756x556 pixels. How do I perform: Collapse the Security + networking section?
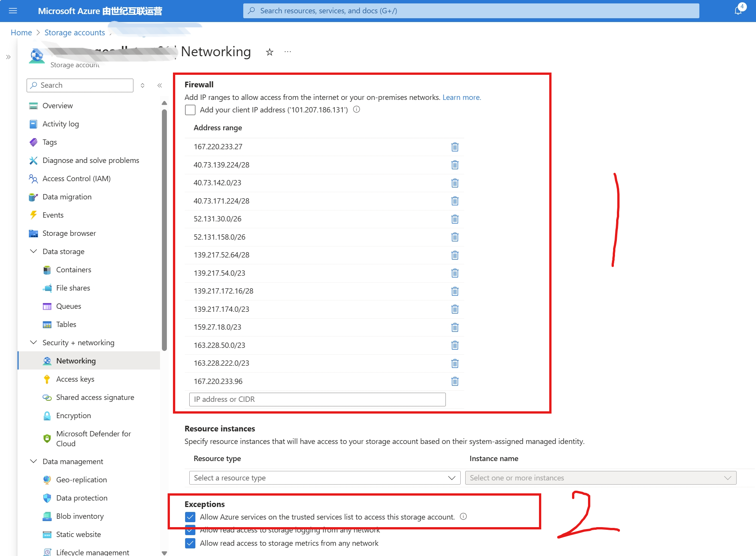[x=33, y=343]
